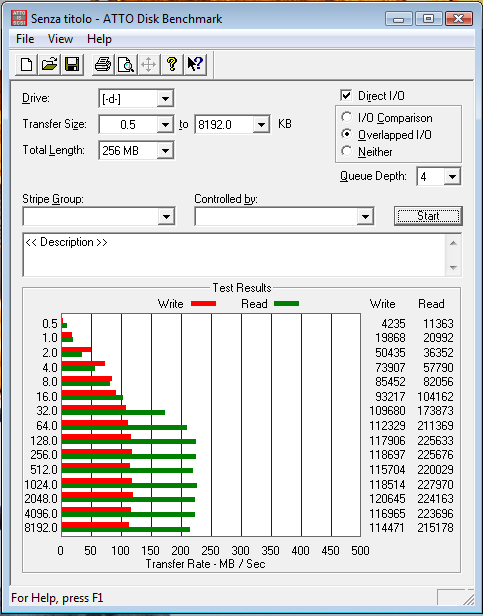Open the View menu
This screenshot has height=616, width=483.
click(60, 39)
